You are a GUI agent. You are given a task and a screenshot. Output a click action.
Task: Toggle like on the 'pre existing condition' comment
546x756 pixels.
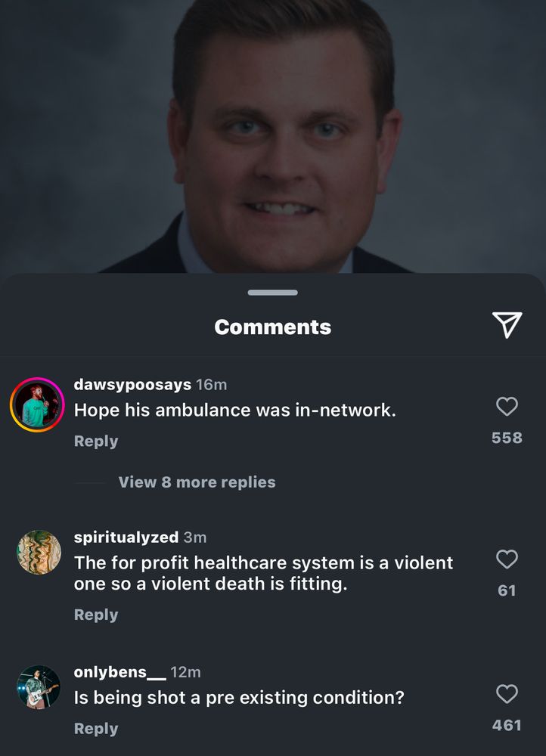click(x=507, y=689)
